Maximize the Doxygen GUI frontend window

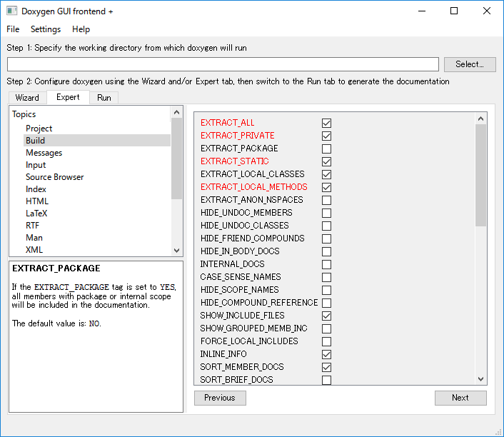tap(454, 11)
